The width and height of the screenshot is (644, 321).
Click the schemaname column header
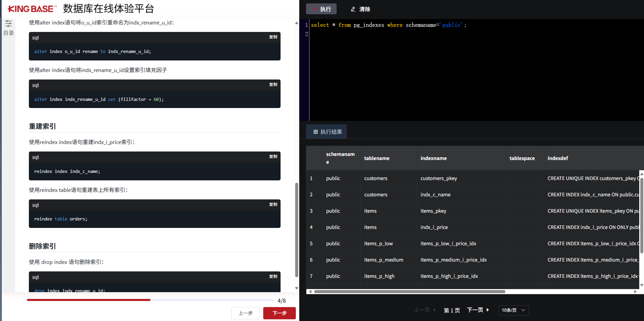tap(341, 158)
